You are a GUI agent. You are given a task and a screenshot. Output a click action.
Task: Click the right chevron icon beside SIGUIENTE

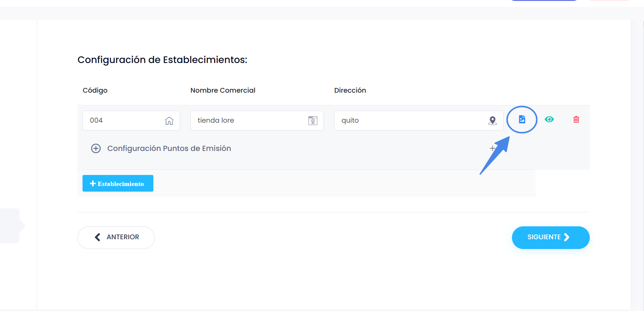point(567,237)
